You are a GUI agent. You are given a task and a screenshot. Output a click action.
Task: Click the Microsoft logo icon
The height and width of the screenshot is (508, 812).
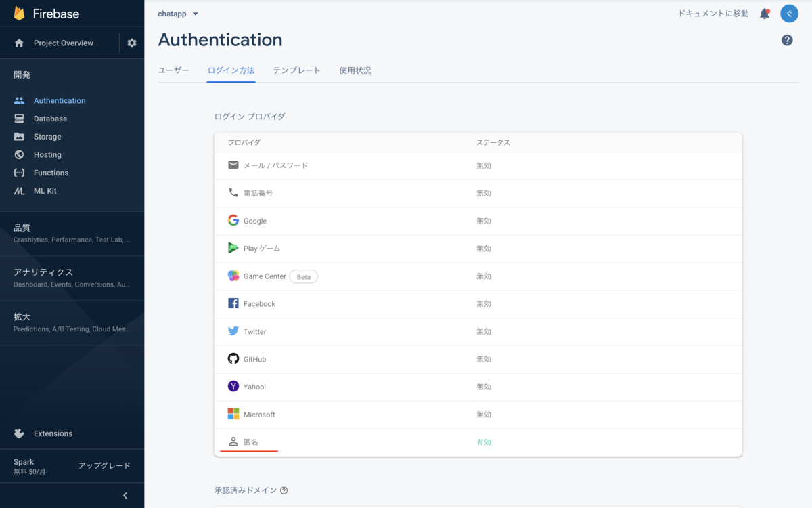pyautogui.click(x=233, y=414)
